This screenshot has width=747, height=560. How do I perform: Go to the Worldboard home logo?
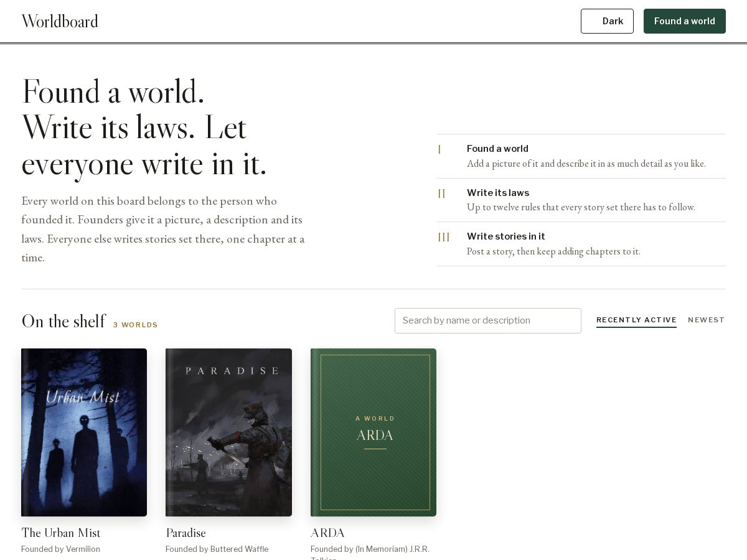pos(60,21)
